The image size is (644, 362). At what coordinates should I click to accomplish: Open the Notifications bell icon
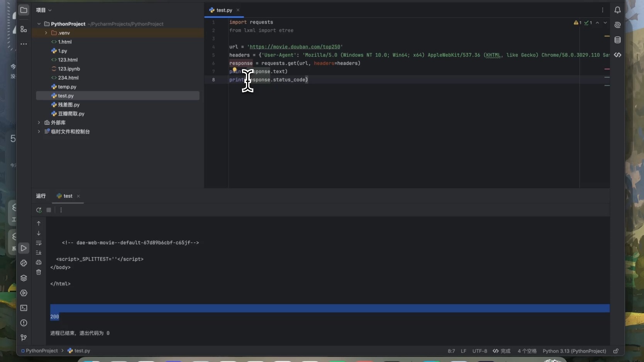pyautogui.click(x=617, y=10)
